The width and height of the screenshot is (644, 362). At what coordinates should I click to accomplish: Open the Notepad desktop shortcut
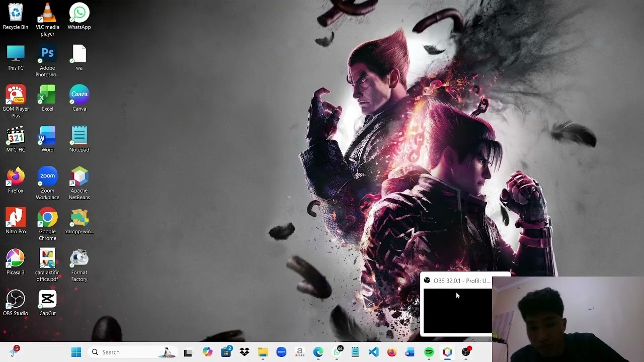point(79,139)
